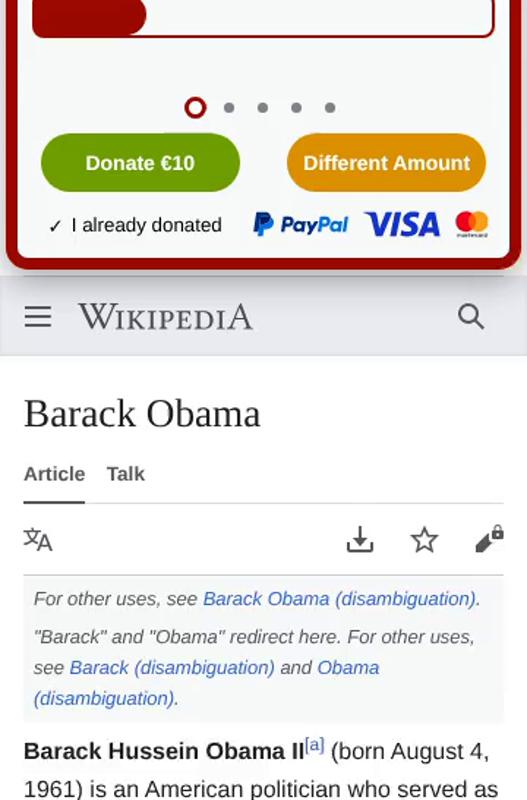527x800 pixels.
Task: Select the VISA payment logo
Action: pos(402,224)
